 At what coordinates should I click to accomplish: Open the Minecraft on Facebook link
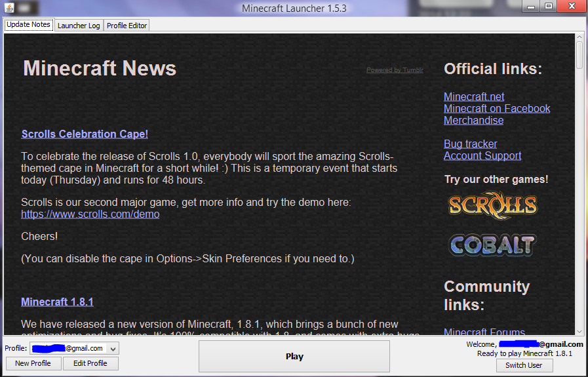tap(497, 109)
